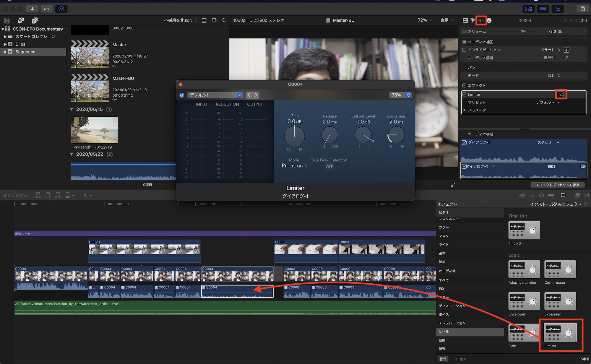Click the fullscreen viewer expand arrows
The height and width of the screenshot is (364, 591).
(453, 185)
